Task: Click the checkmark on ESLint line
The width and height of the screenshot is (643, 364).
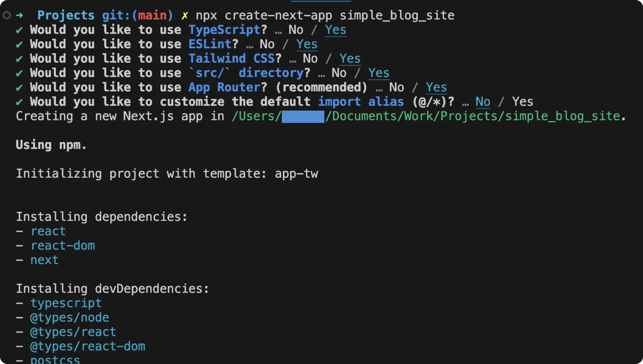Action: [x=19, y=44]
